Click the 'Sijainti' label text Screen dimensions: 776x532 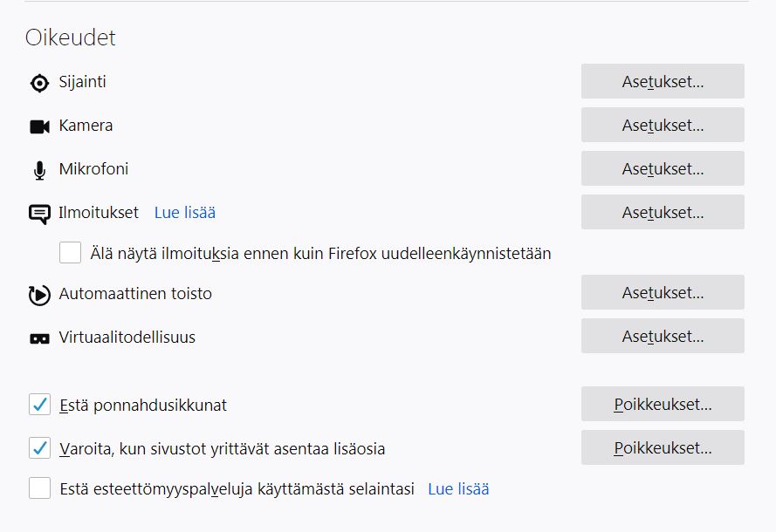[83, 82]
